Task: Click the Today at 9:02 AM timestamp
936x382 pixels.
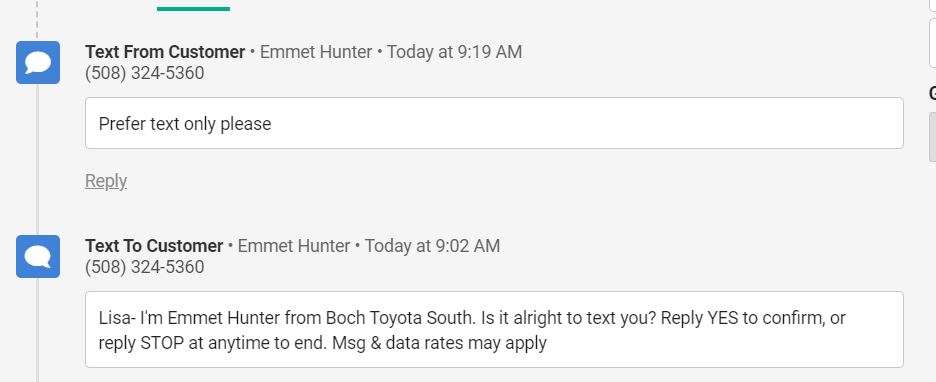Action: coord(432,246)
